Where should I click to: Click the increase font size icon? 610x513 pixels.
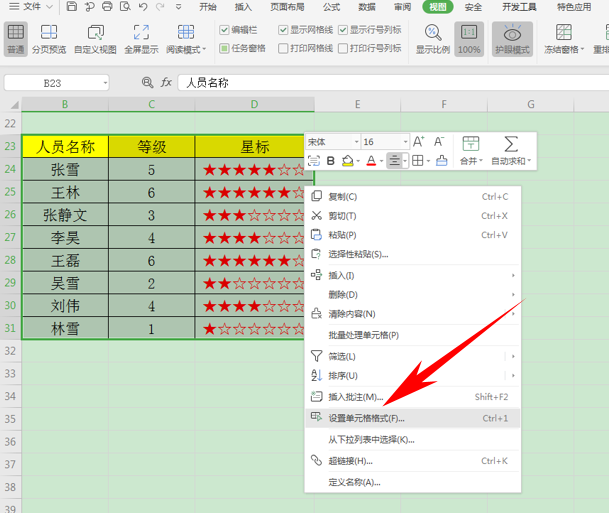click(x=419, y=142)
